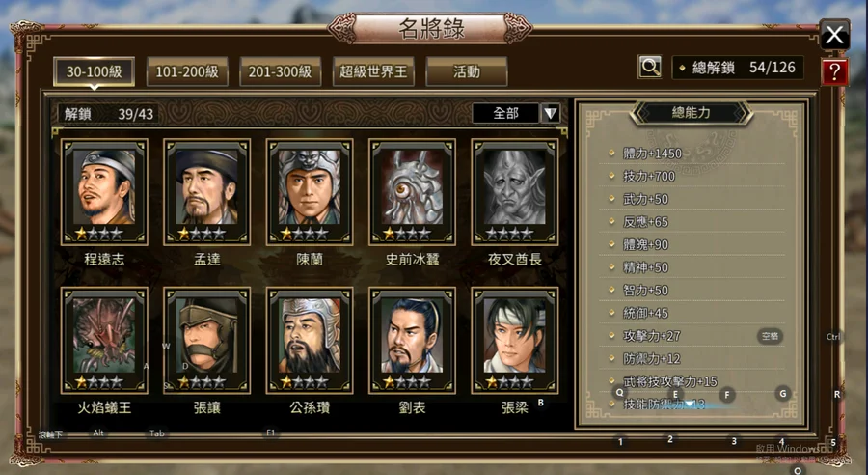Expand the 全部 filter dropdown arrow

click(x=551, y=114)
